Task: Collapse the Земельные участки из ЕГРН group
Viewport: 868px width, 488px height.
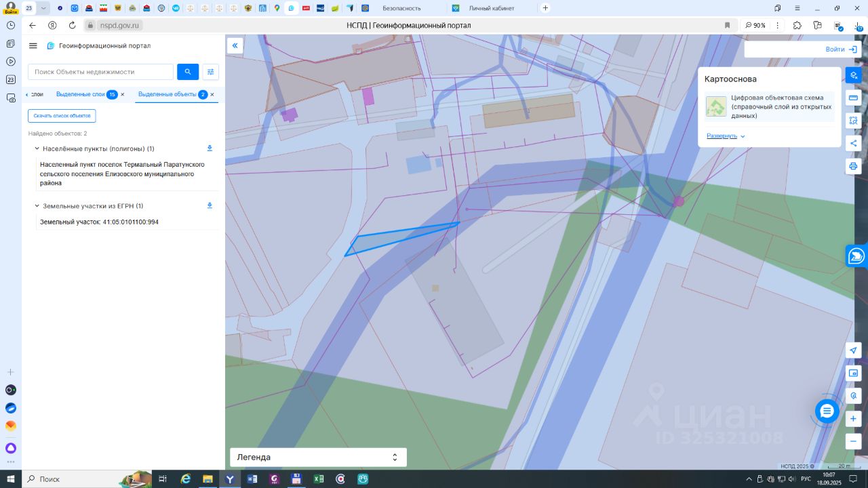Action: click(37, 206)
